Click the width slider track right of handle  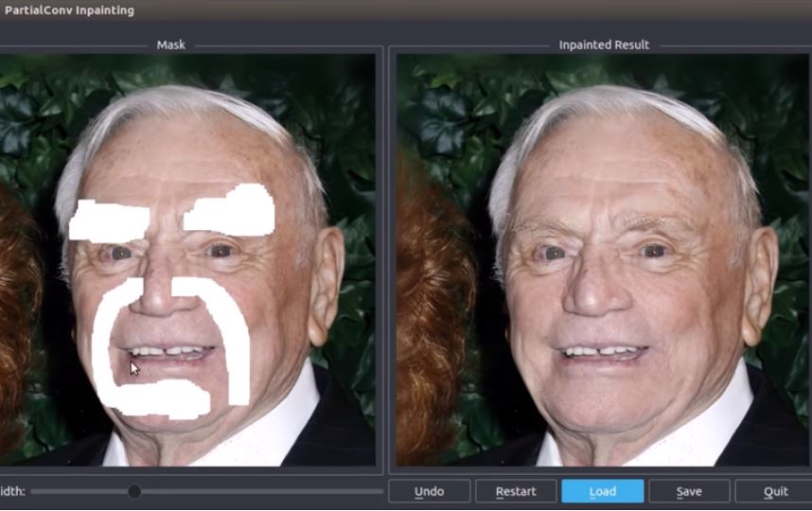256,491
